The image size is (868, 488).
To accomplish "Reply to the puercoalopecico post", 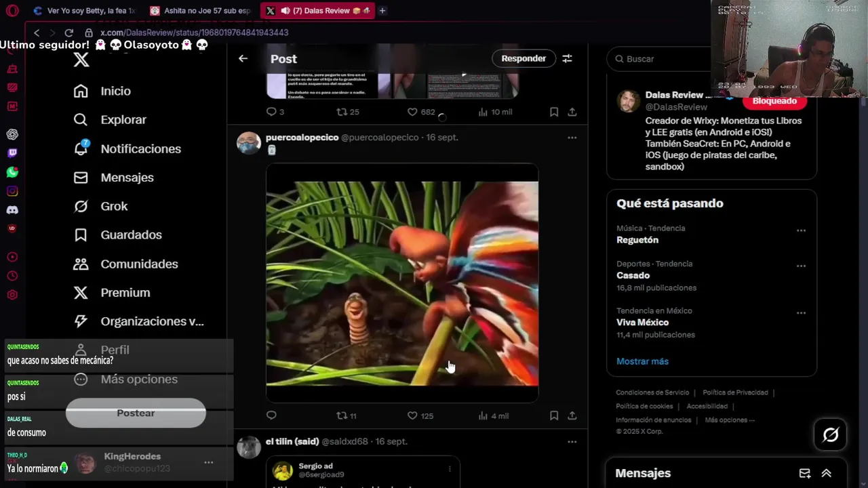I will coord(271,415).
